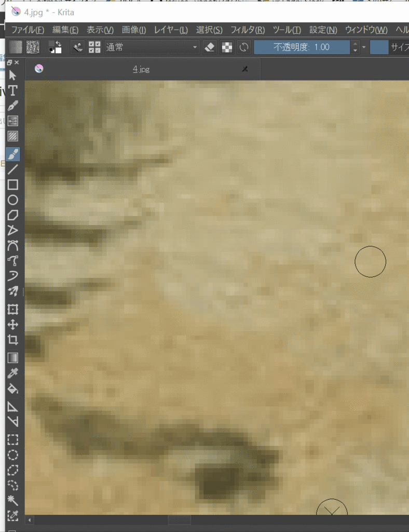Select the Measure tool
409x532 pixels.
pos(13,422)
